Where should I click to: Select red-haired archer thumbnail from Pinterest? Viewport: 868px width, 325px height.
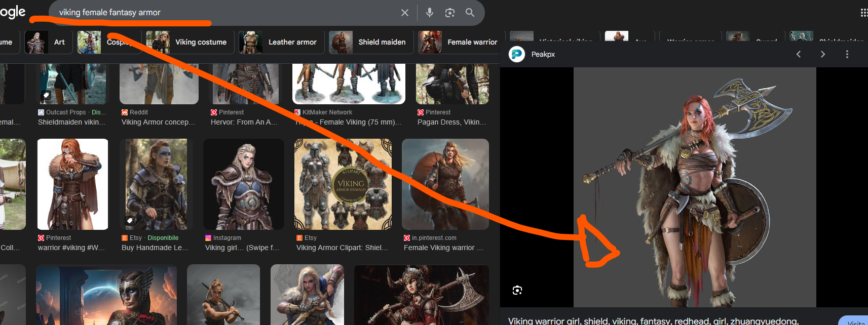(72, 184)
